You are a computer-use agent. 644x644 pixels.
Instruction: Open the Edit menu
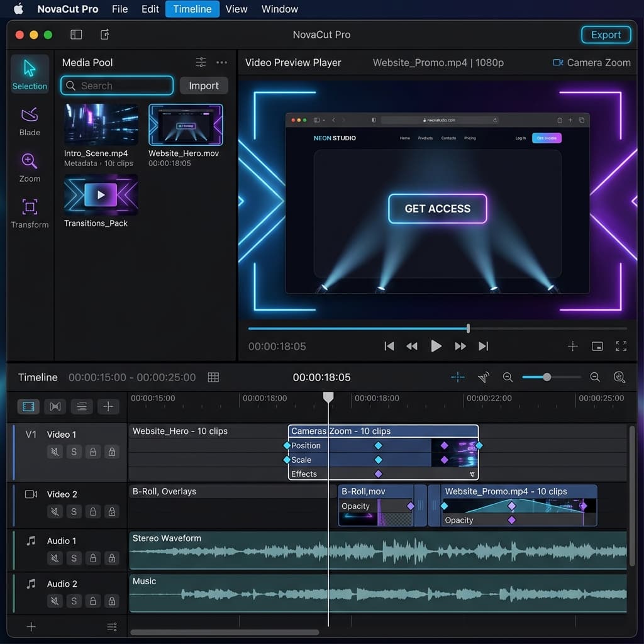click(x=150, y=9)
